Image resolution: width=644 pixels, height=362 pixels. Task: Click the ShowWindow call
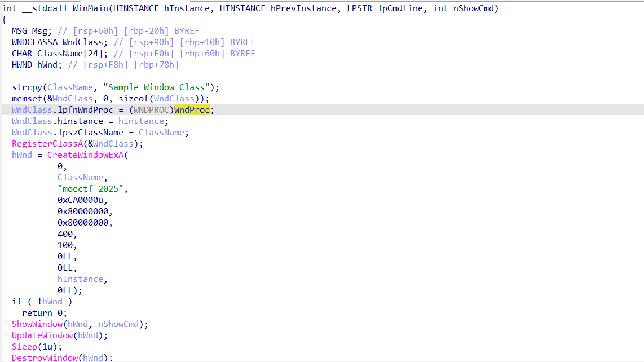tap(80, 324)
